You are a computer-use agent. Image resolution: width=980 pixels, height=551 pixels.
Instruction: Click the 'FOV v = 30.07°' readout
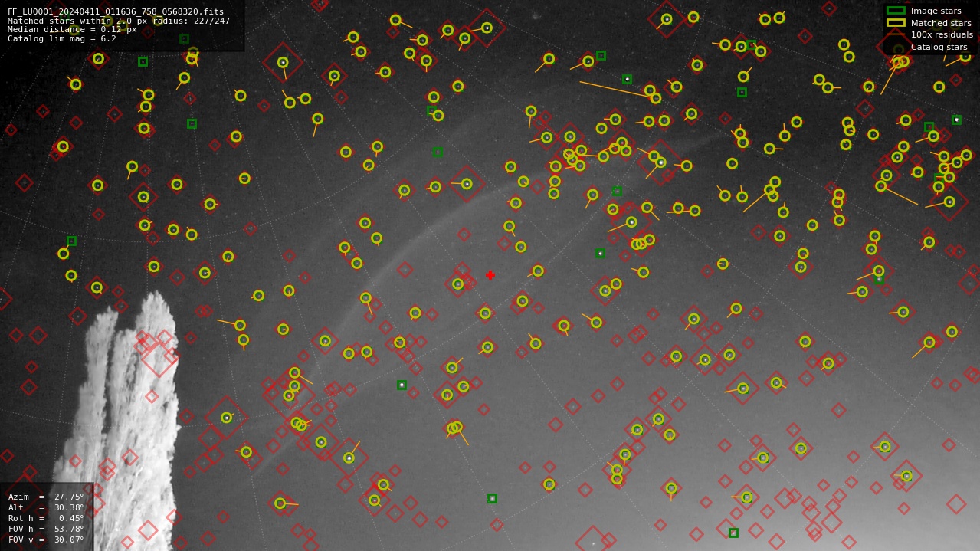click(46, 540)
